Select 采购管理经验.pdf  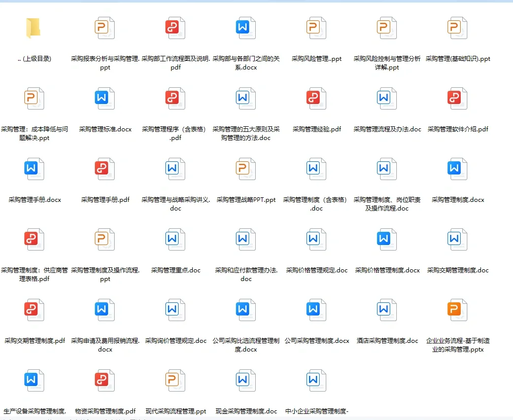(x=316, y=98)
